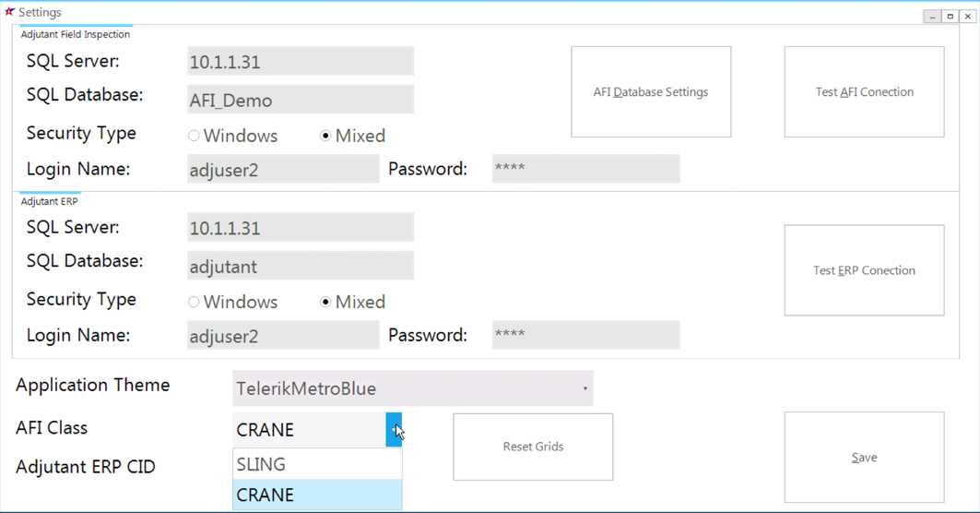Save the settings
The width and height of the screenshot is (980, 513).
865,458
